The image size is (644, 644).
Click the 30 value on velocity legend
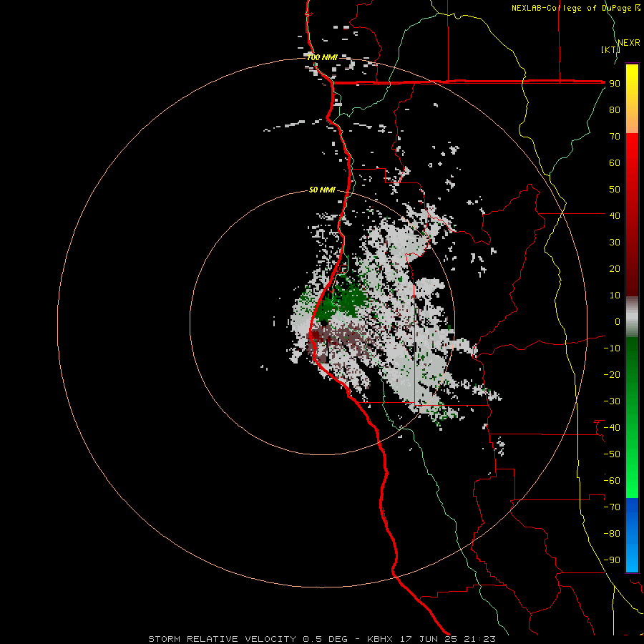(615, 243)
